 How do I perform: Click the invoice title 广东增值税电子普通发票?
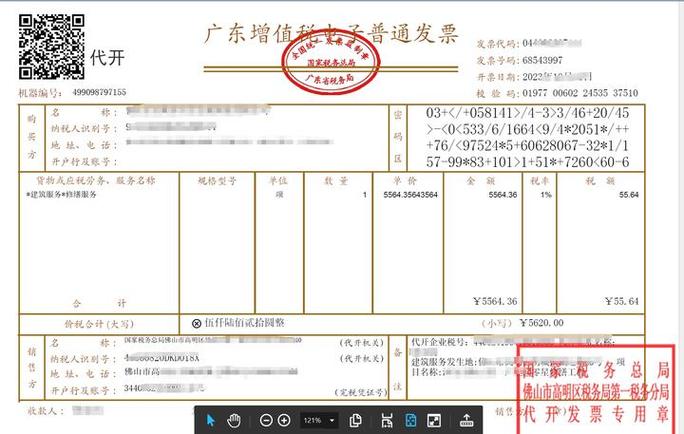[331, 34]
